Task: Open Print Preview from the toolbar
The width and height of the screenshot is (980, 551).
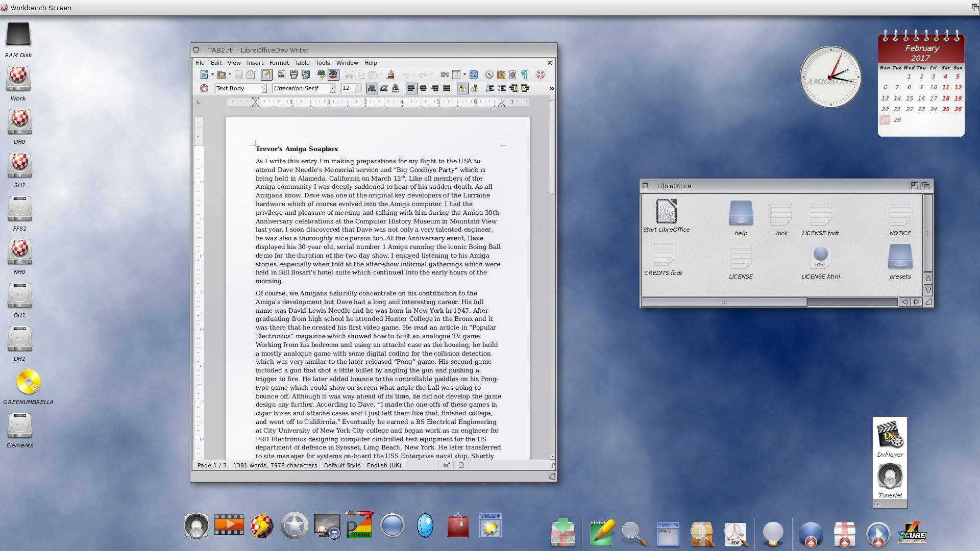Action: [x=306, y=74]
